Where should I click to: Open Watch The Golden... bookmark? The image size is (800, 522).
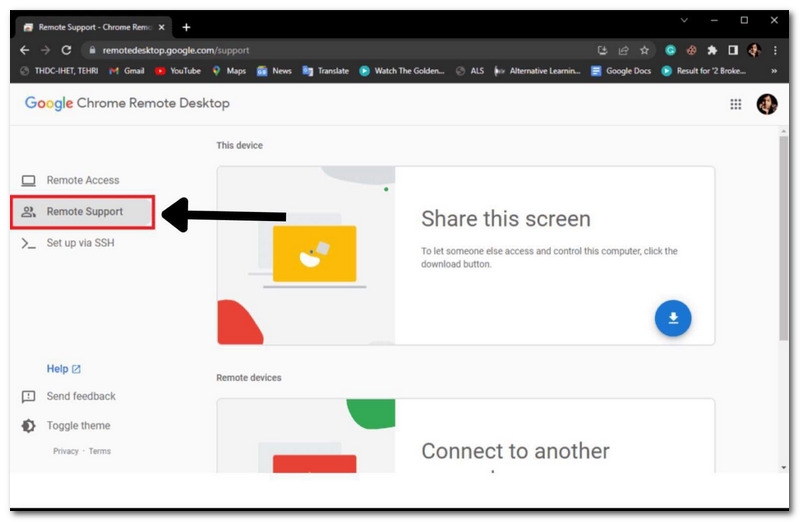402,71
